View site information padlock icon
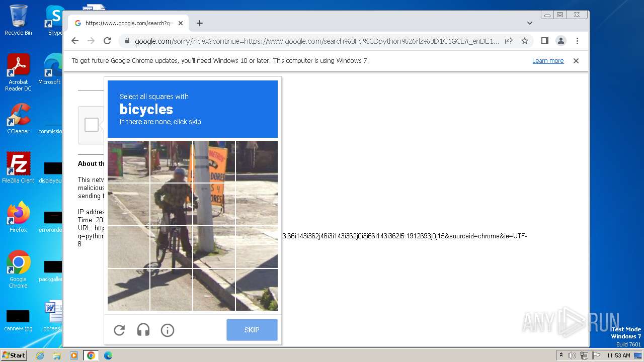The height and width of the screenshot is (362, 644). [x=127, y=41]
